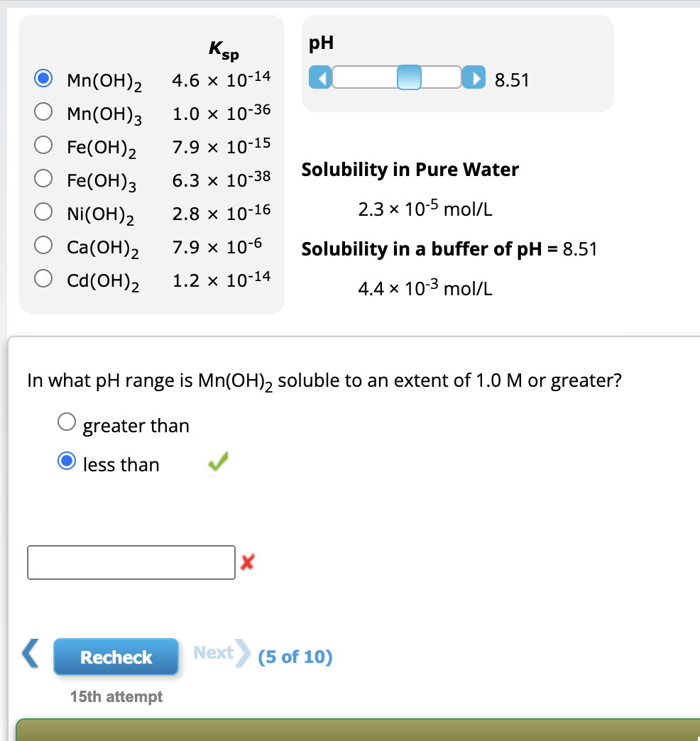Select the Ni(OH)2 compound
The width and height of the screenshot is (700, 741).
point(43,211)
